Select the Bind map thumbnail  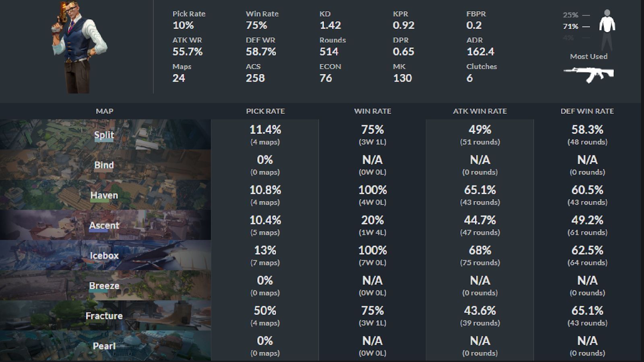point(104,165)
